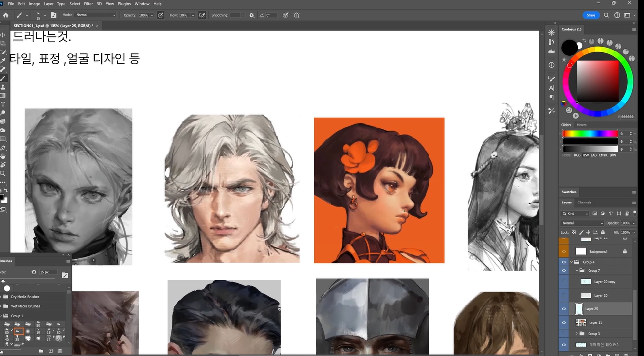Viewport: 644px width, 356px height.
Task: Open the brush Mode dropdown
Action: click(x=96, y=15)
